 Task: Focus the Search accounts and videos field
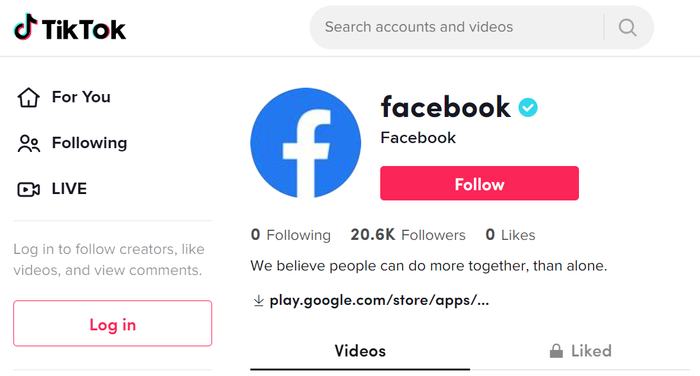(x=456, y=27)
